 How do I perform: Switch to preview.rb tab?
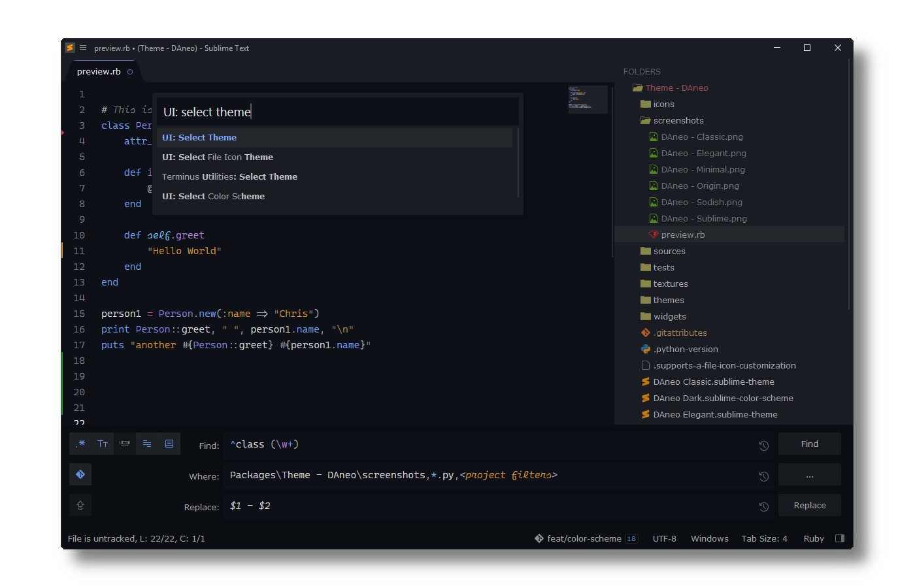click(x=99, y=71)
